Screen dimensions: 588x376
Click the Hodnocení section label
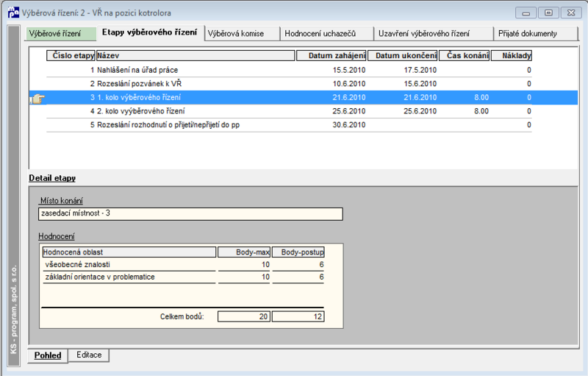pyautogui.click(x=57, y=236)
